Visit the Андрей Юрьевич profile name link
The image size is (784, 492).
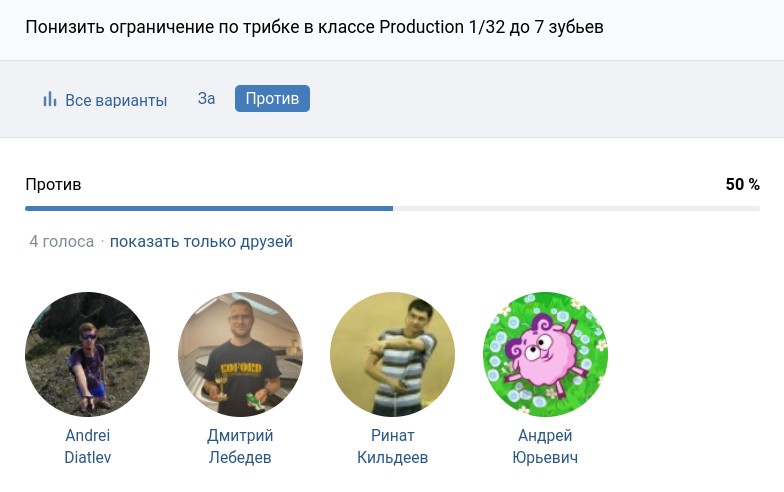point(545,446)
